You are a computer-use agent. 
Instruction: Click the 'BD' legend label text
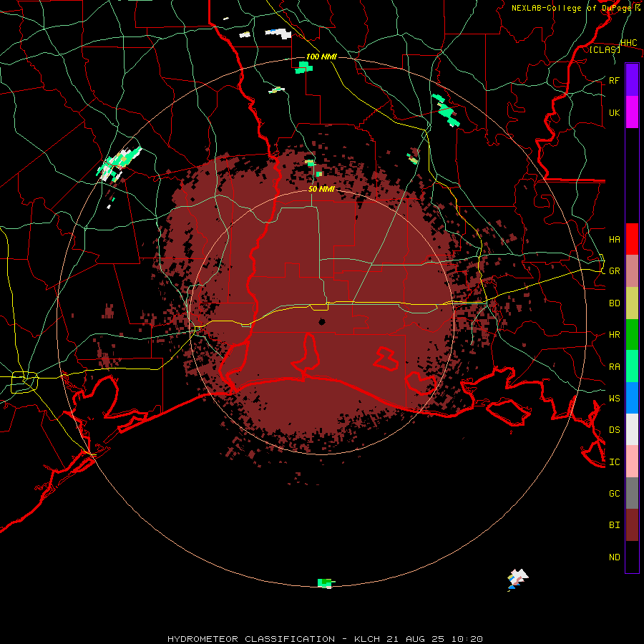(615, 303)
